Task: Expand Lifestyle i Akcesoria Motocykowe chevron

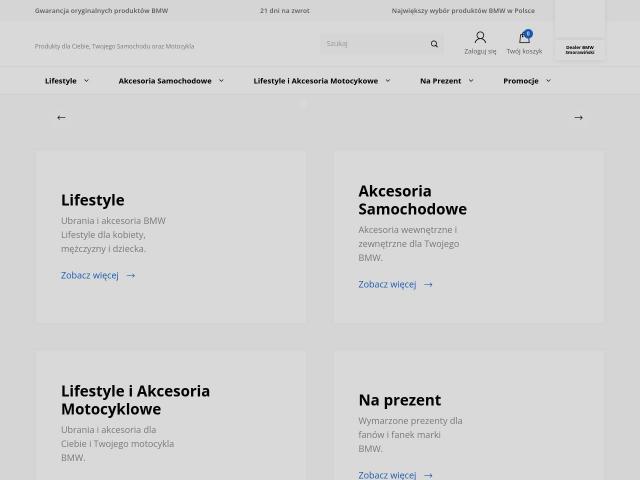Action: [x=388, y=81]
